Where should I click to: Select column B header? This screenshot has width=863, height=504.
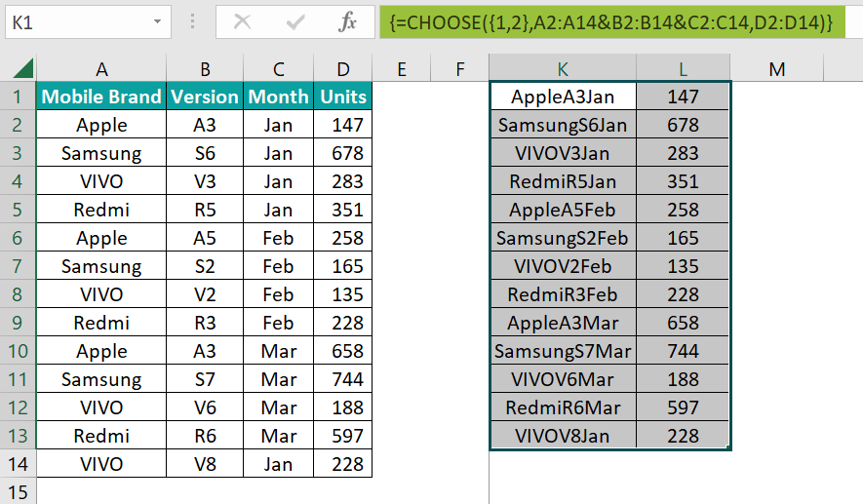[x=205, y=69]
